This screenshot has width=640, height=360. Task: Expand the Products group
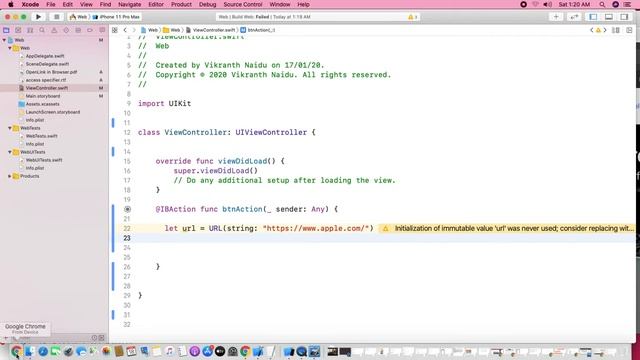(x=10, y=176)
